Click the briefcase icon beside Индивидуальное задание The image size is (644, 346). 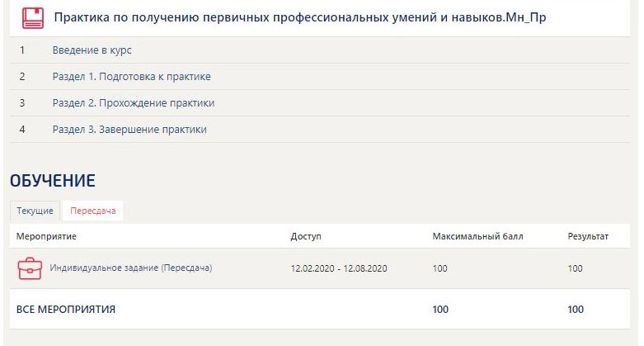pos(30,268)
